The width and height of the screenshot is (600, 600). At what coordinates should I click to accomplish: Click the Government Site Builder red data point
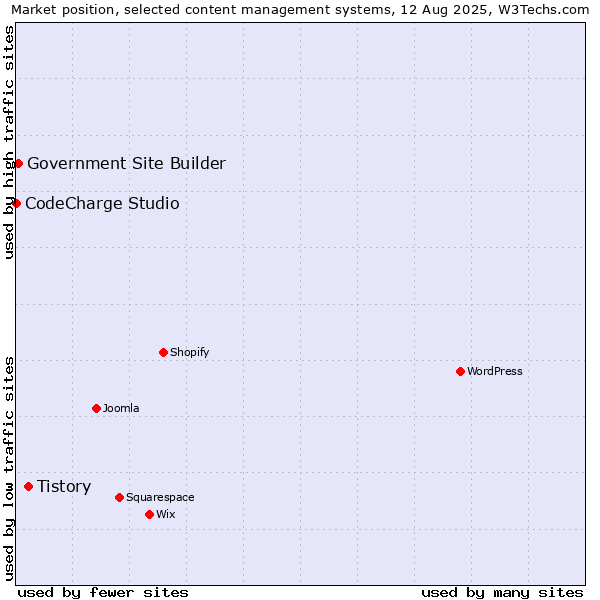tap(18, 164)
